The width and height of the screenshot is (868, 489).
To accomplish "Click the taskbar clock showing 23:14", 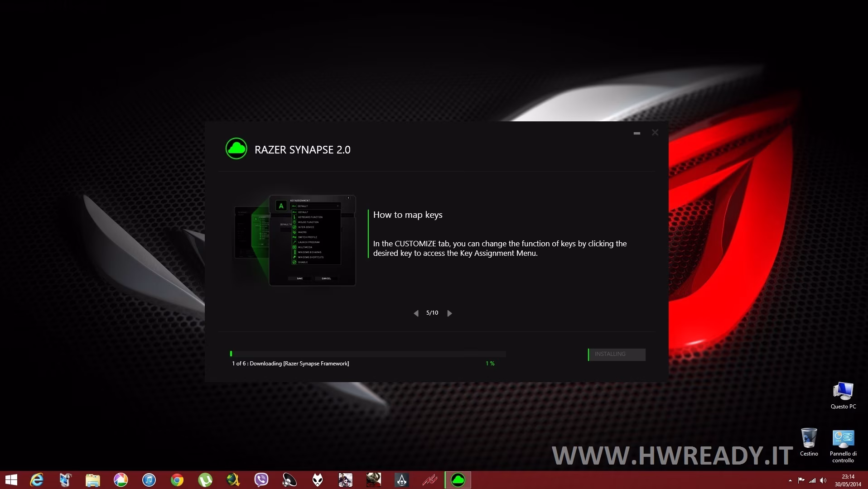I will (848, 480).
